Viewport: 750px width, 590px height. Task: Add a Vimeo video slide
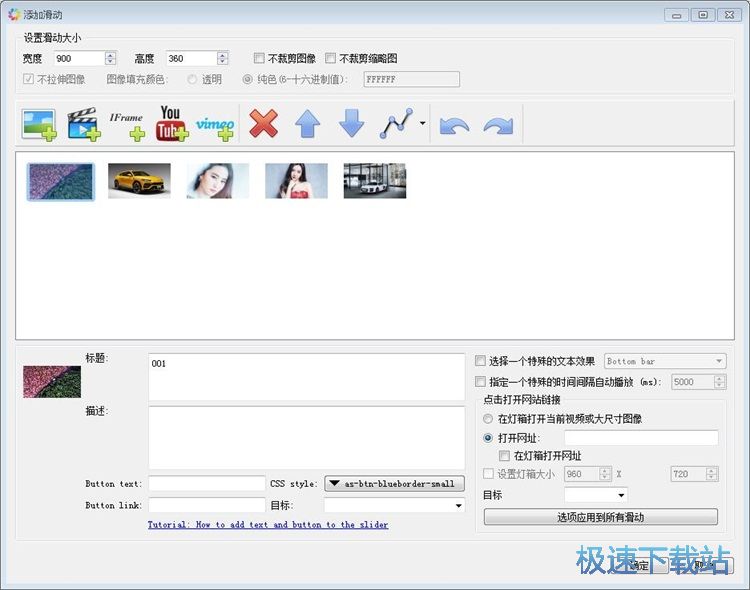tap(214, 124)
